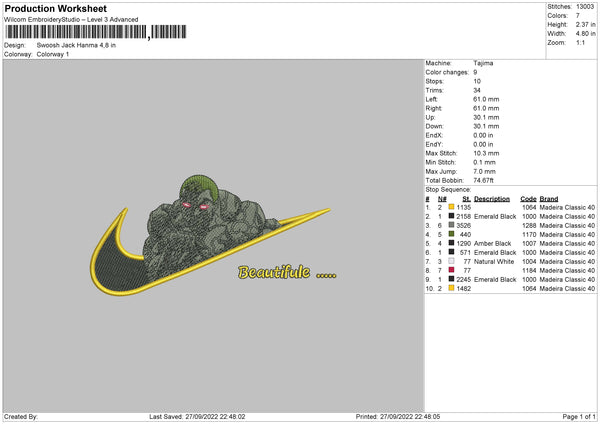Select code 1170 in the green thread row

pyautogui.click(x=529, y=235)
